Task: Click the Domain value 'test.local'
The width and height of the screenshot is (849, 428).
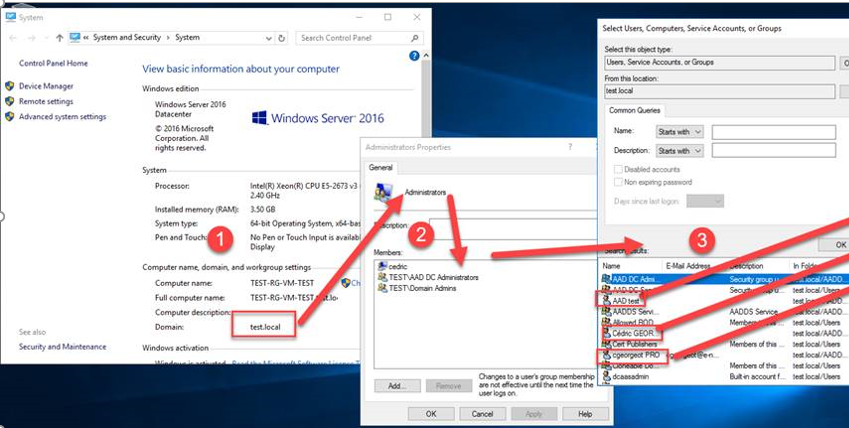Action: coord(265,327)
